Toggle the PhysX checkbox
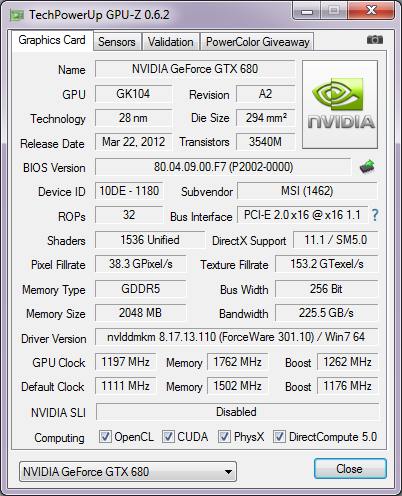The height and width of the screenshot is (496, 402). (224, 436)
